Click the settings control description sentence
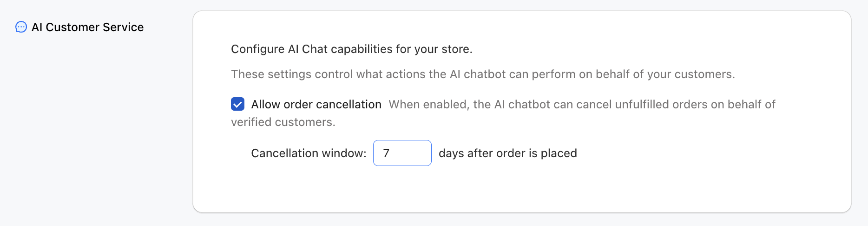The image size is (868, 226). [482, 74]
